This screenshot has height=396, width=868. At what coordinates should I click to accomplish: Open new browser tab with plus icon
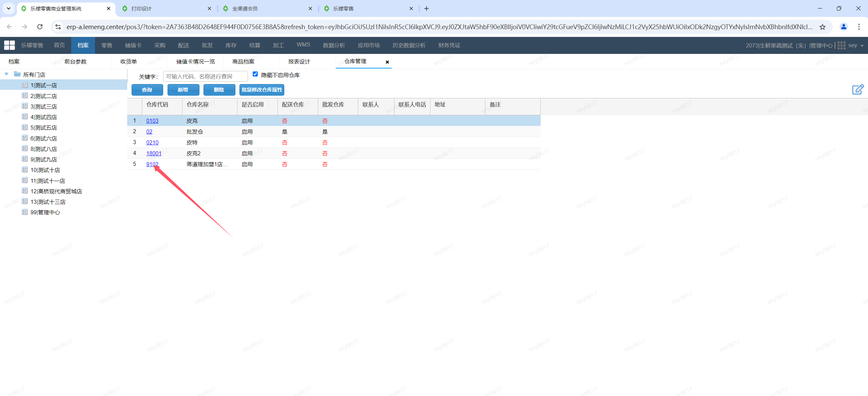[x=426, y=8]
